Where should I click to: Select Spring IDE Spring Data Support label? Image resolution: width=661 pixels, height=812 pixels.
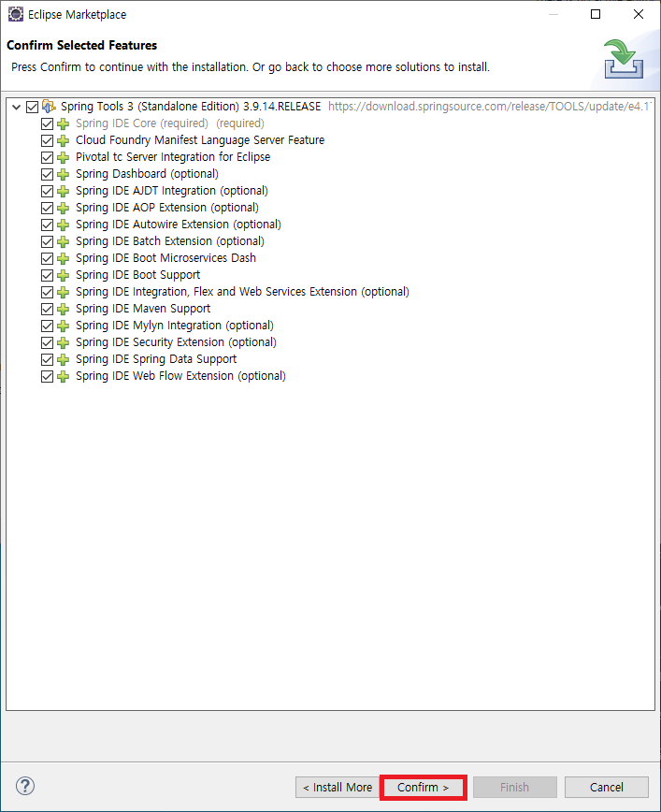tap(156, 359)
